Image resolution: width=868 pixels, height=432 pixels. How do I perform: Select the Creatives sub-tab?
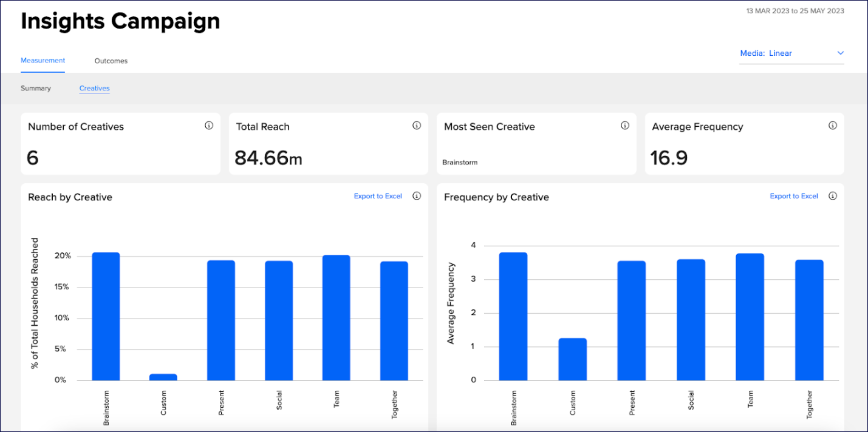tap(94, 89)
